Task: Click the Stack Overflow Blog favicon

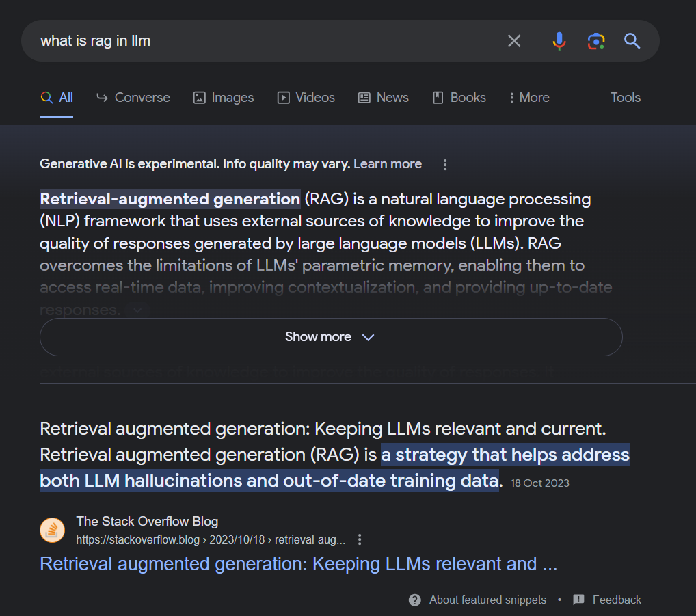Action: [x=53, y=531]
